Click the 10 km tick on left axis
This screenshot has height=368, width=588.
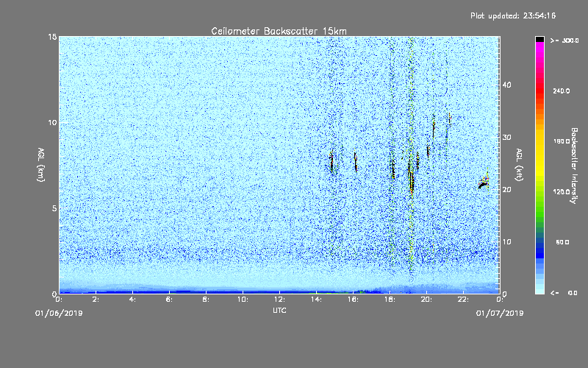click(x=52, y=122)
